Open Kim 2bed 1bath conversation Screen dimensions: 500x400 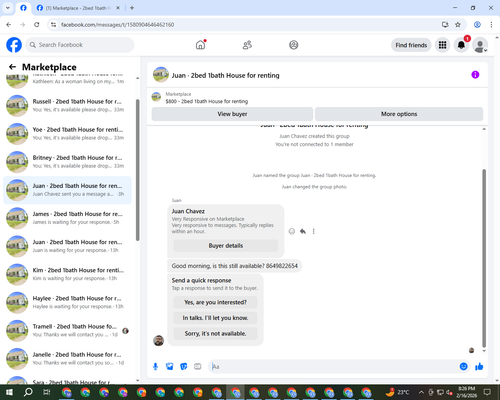click(x=67, y=275)
